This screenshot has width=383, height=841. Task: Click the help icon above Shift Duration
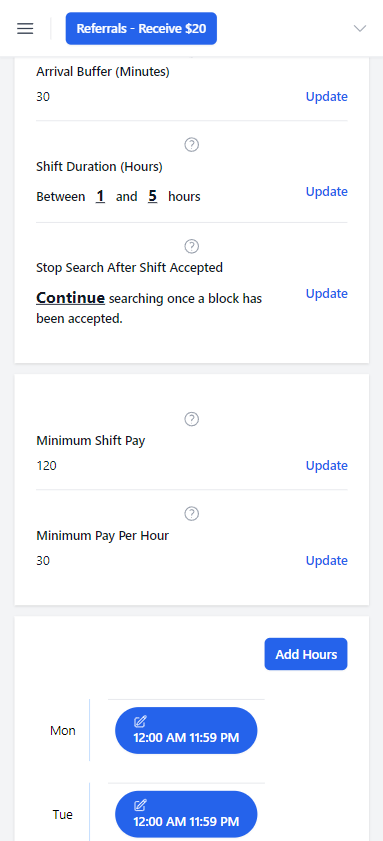(192, 144)
